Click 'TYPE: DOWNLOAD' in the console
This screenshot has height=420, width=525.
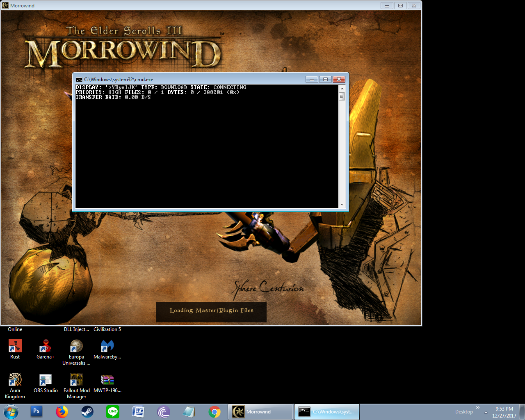pyautogui.click(x=164, y=87)
